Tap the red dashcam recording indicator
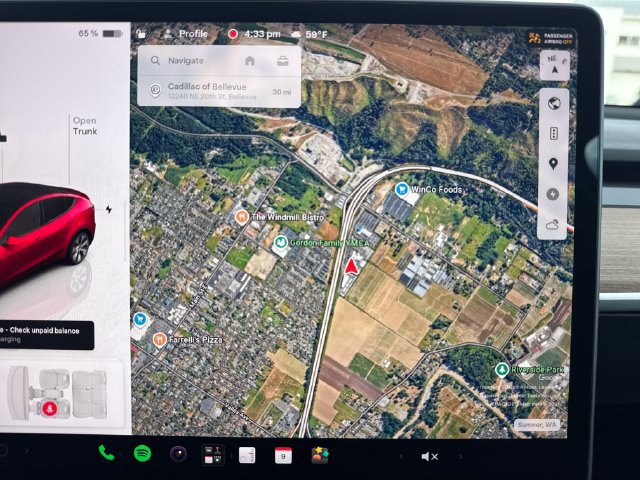 tap(233, 34)
